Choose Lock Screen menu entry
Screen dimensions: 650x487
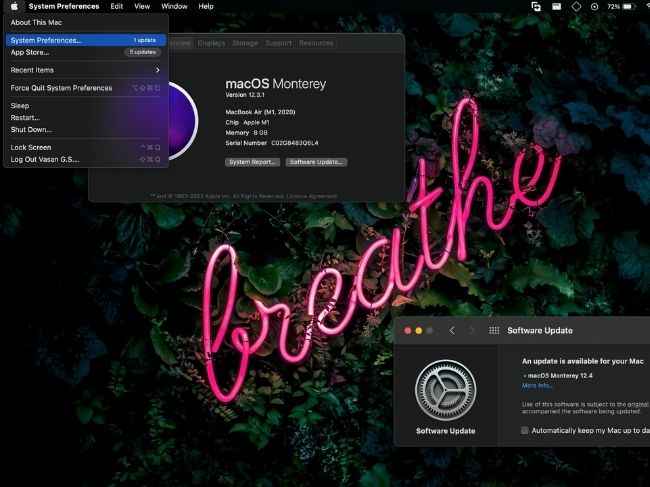pos(86,148)
